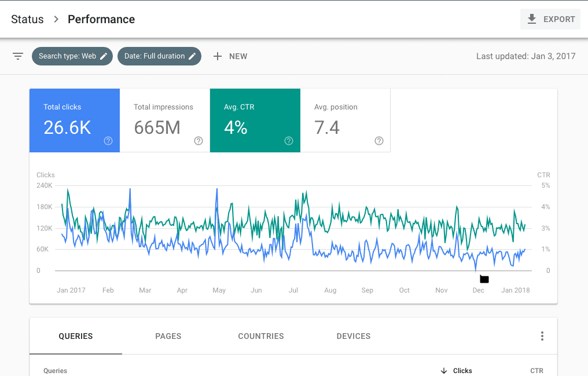Edit the Search type: Web filter chip
The height and width of the screenshot is (376, 588).
72,56
